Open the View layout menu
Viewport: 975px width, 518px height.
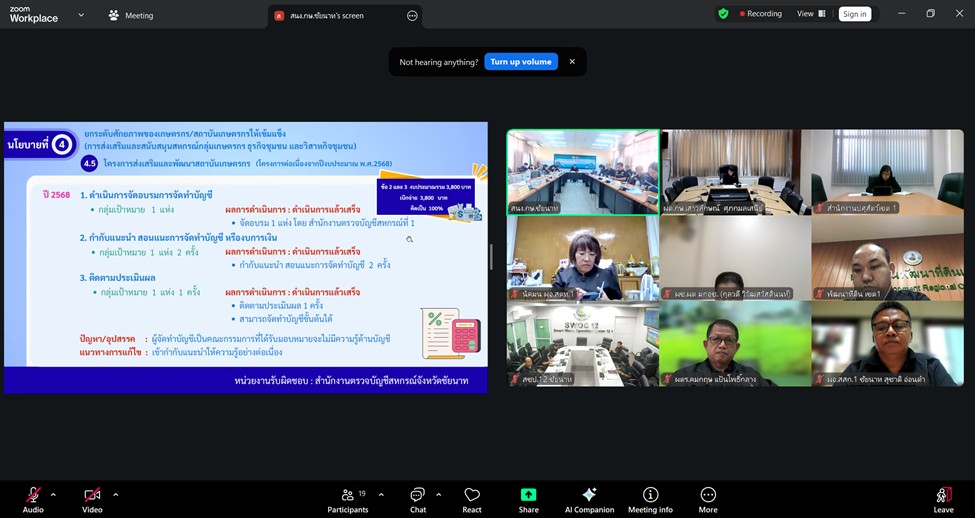pos(811,14)
